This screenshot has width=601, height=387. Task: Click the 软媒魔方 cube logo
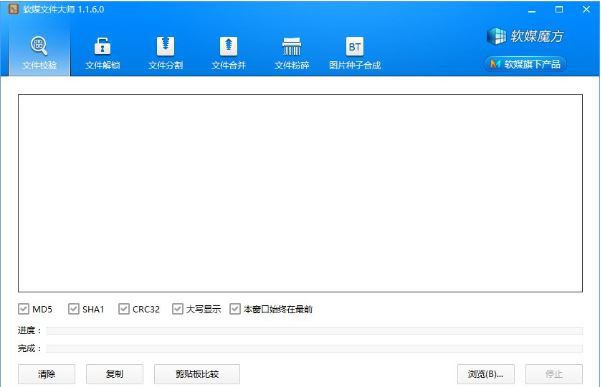(x=525, y=36)
